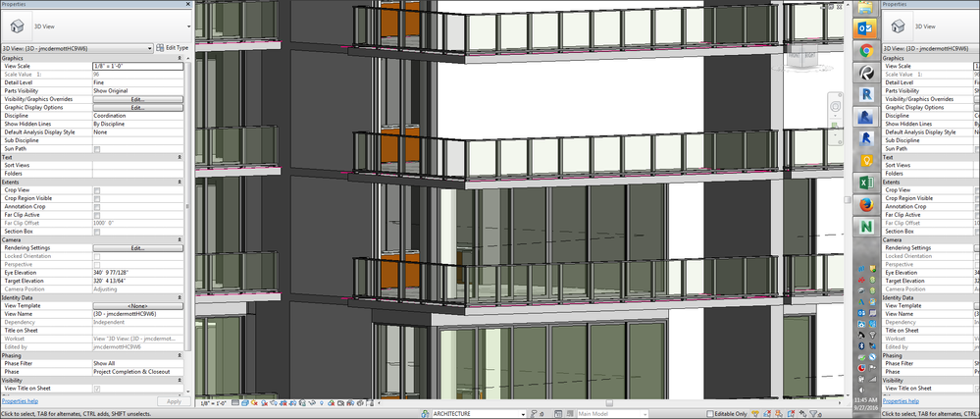Screen dimensions: 980x419
Task: Open File Explorer folder icon in taskbar
Action: point(865,8)
